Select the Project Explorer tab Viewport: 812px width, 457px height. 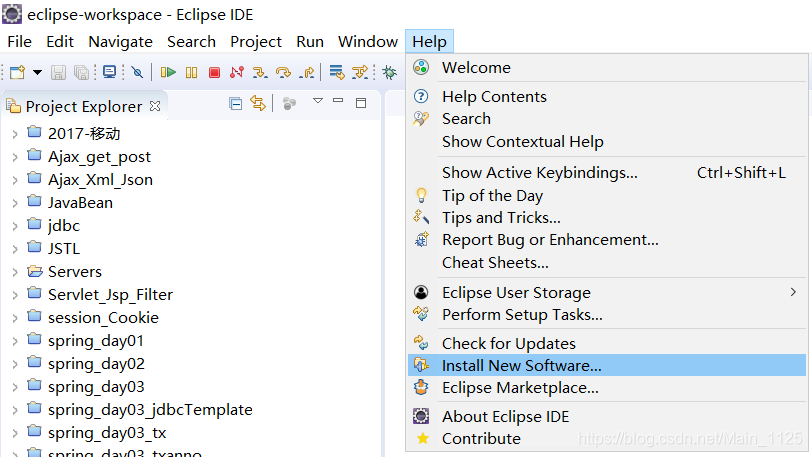coord(83,106)
